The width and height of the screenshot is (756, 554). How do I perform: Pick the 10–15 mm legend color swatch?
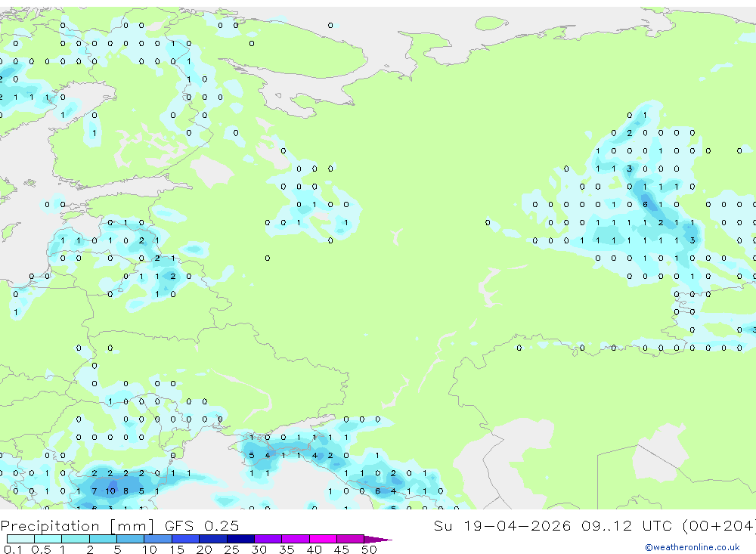click(x=158, y=539)
